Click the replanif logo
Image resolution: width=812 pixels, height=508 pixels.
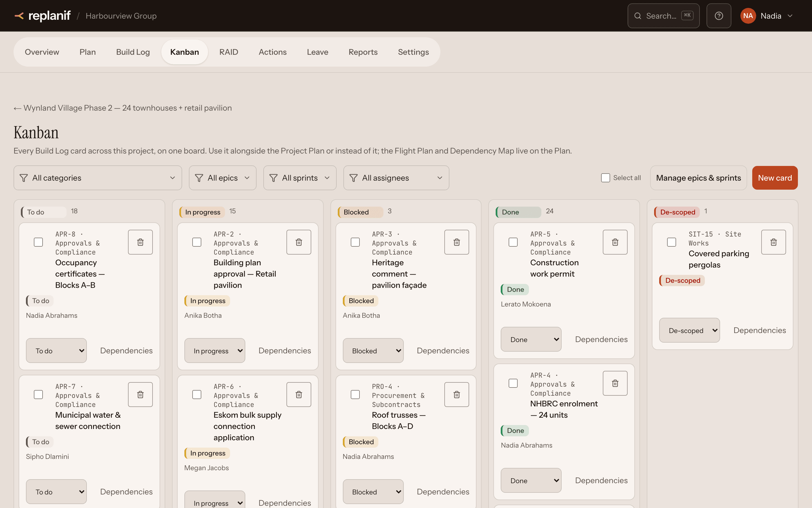click(43, 16)
